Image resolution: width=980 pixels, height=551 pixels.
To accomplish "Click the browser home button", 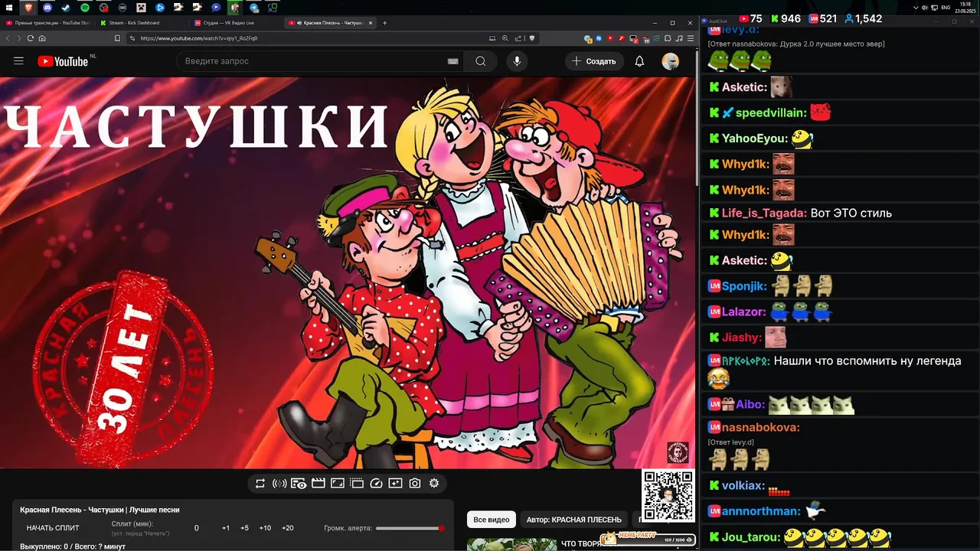I will click(42, 38).
